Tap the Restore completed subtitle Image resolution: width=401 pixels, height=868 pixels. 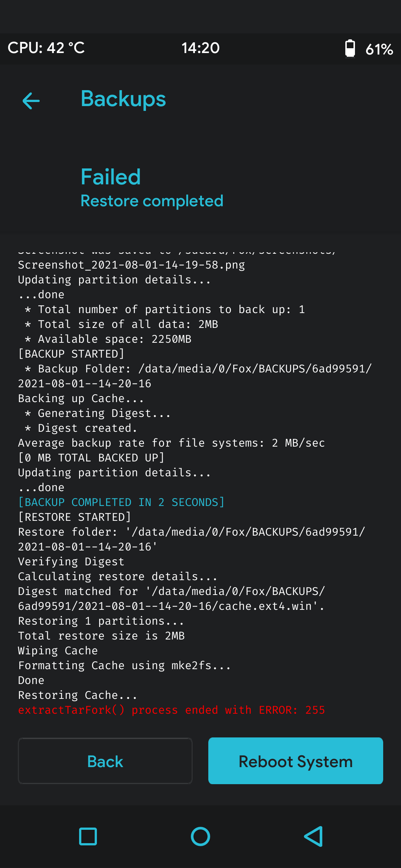[x=152, y=201]
